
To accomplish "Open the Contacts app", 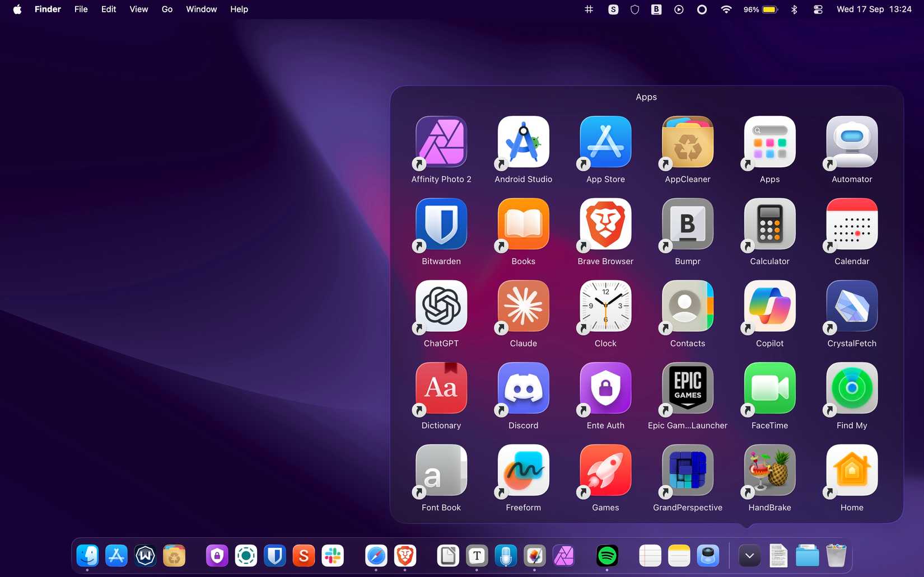I will (x=688, y=306).
